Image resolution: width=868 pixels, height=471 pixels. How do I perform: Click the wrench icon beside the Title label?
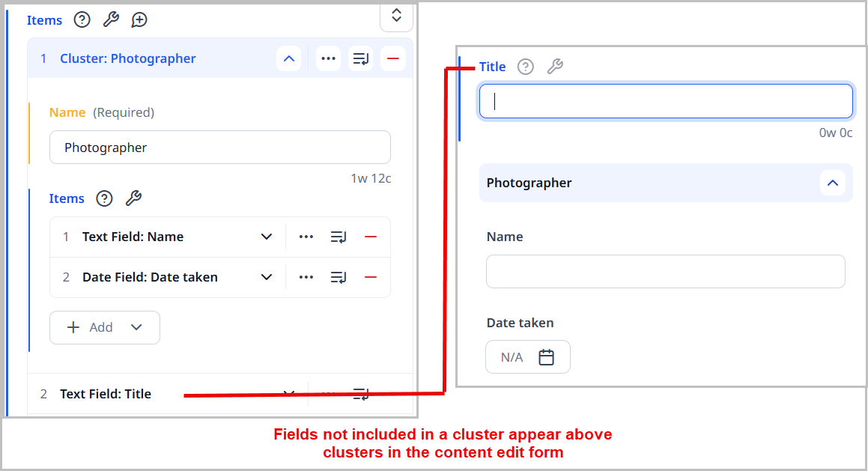(554, 67)
